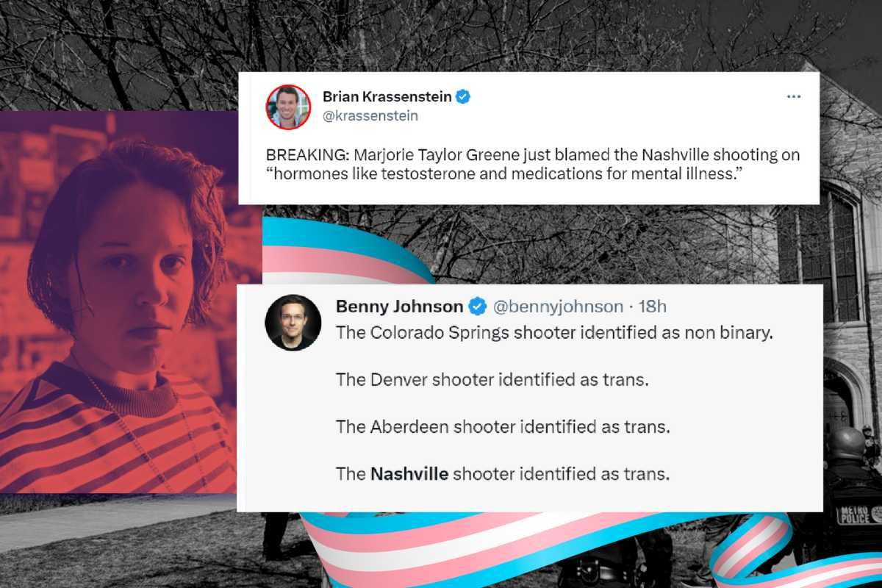Click the verified checkmark next to Benny Johnson

(x=477, y=306)
